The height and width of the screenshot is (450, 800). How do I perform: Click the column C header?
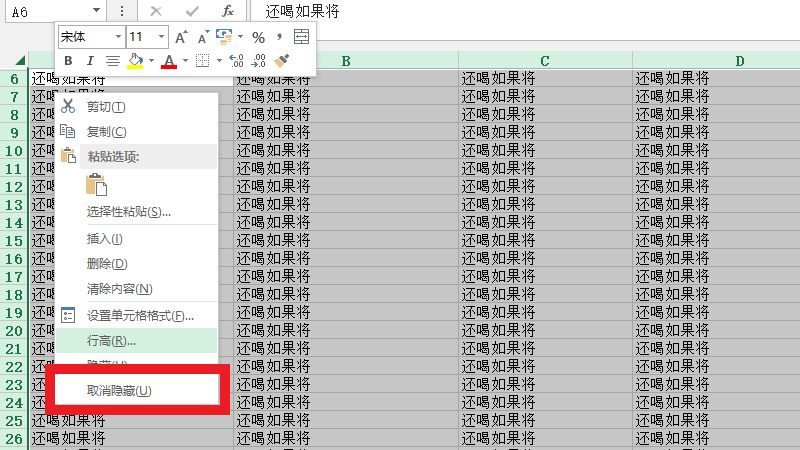tap(545, 61)
